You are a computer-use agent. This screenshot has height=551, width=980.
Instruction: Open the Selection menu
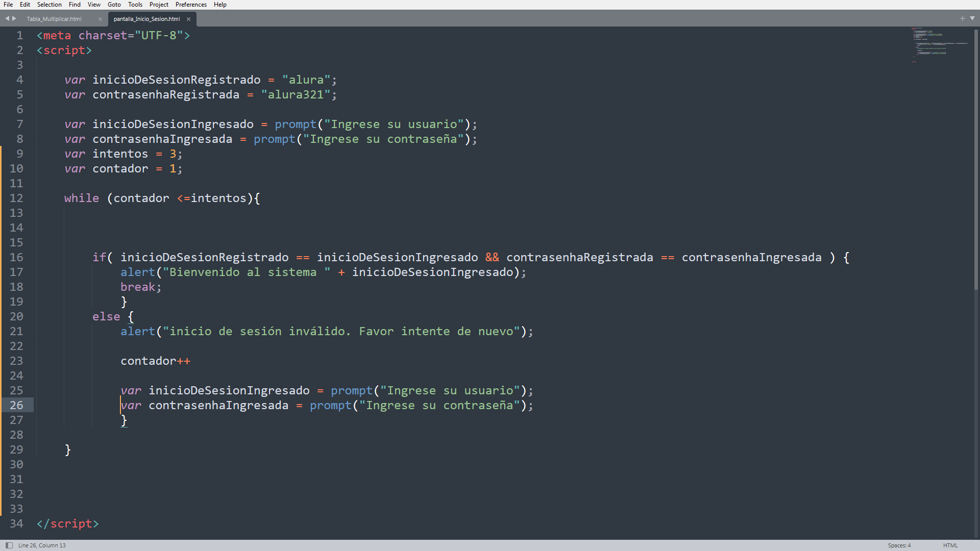point(49,5)
